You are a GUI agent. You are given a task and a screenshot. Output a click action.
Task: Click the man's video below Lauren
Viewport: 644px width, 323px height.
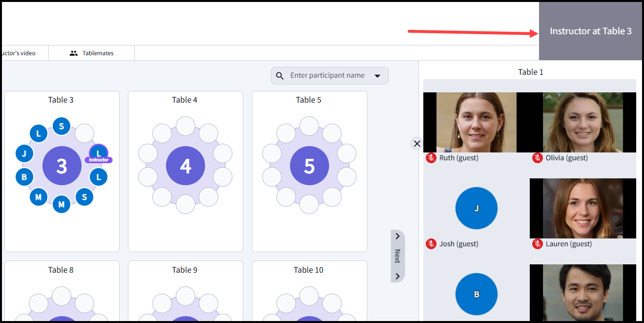tap(583, 293)
